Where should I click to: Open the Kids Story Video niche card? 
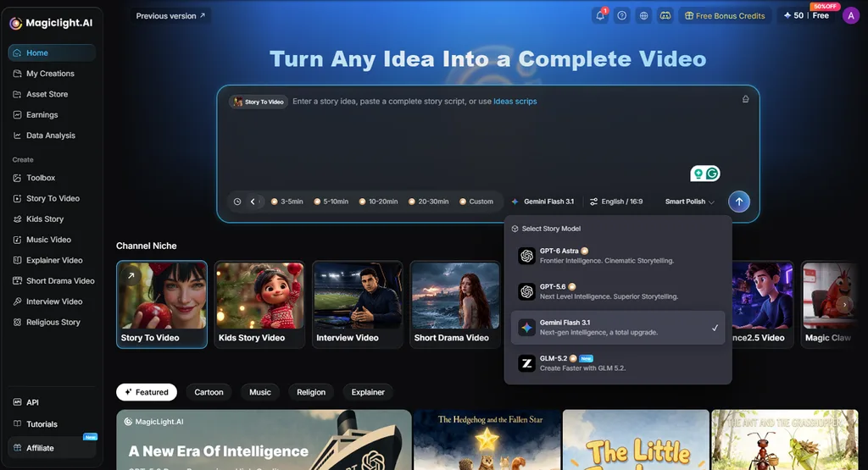259,305
